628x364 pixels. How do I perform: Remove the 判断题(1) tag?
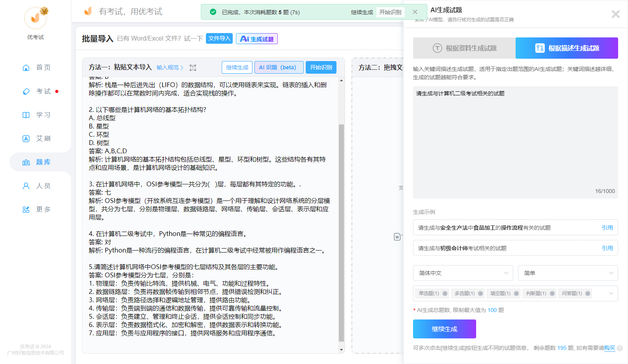pos(552,293)
